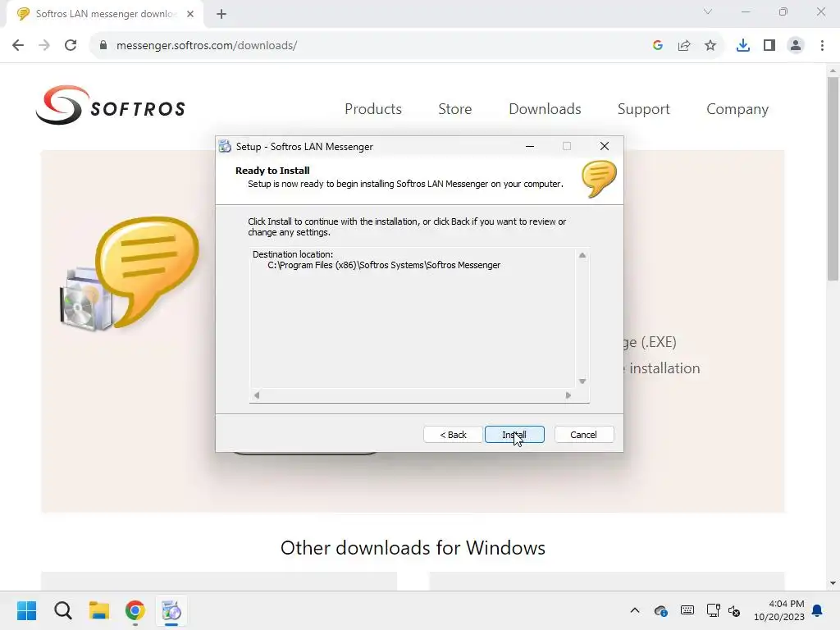Image resolution: width=840 pixels, height=630 pixels.
Task: Click the Softros logo on the webpage
Action: (x=111, y=105)
